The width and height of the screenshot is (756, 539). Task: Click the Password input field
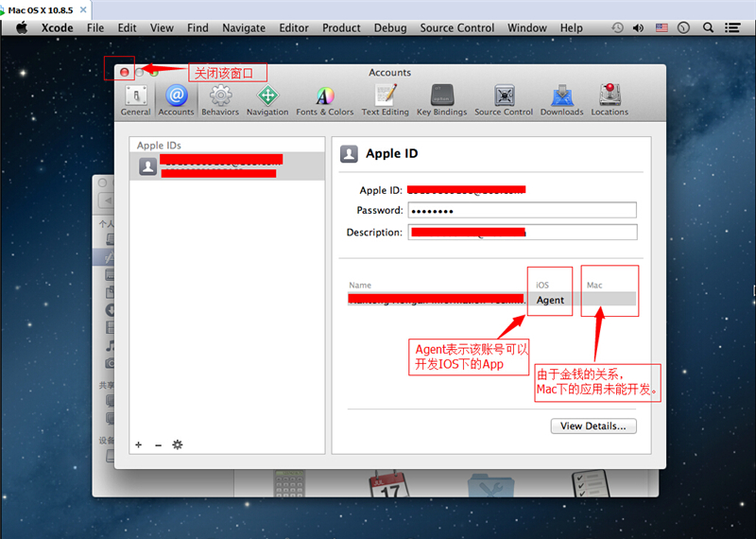pyautogui.click(x=523, y=210)
